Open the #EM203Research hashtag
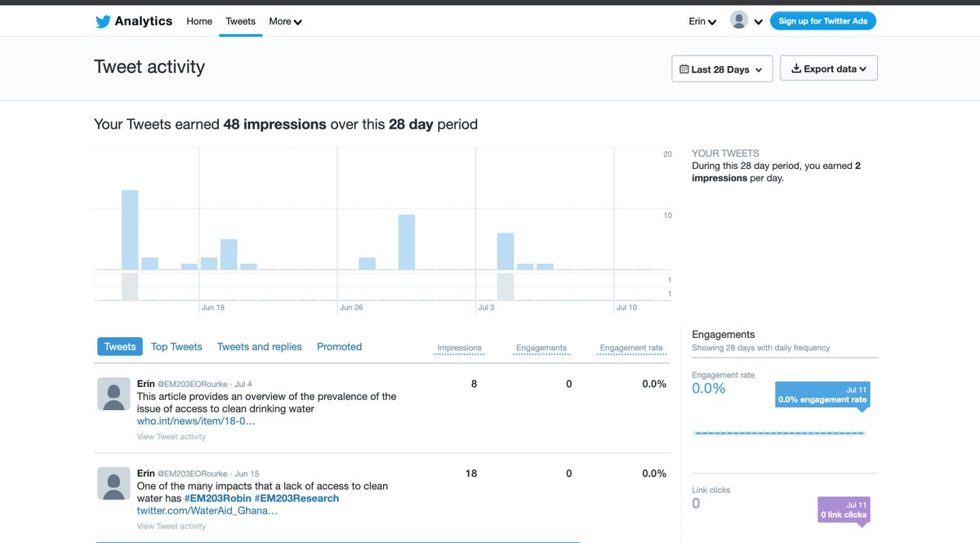980x543 pixels. 296,498
